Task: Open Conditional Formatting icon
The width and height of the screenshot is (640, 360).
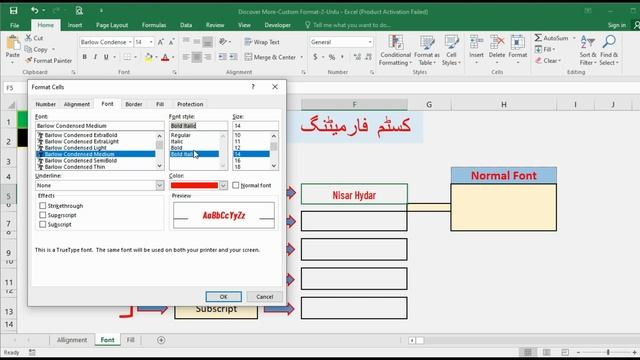Action: (x=395, y=43)
